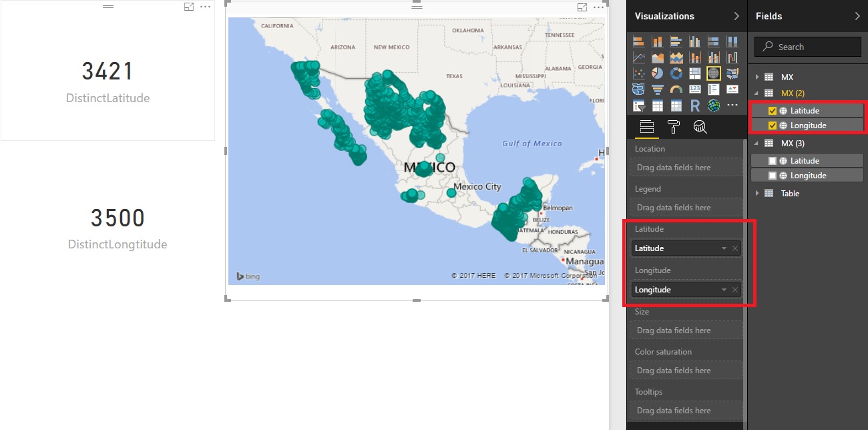Choose the Card (123) visualization
Screen dimensions: 868x430
[694, 89]
